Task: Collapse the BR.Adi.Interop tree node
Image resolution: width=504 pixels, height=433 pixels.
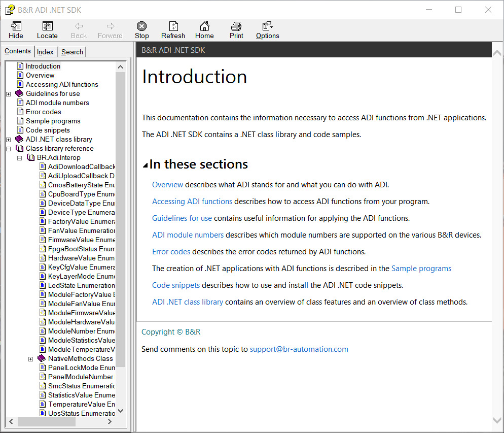Action: click(x=19, y=158)
